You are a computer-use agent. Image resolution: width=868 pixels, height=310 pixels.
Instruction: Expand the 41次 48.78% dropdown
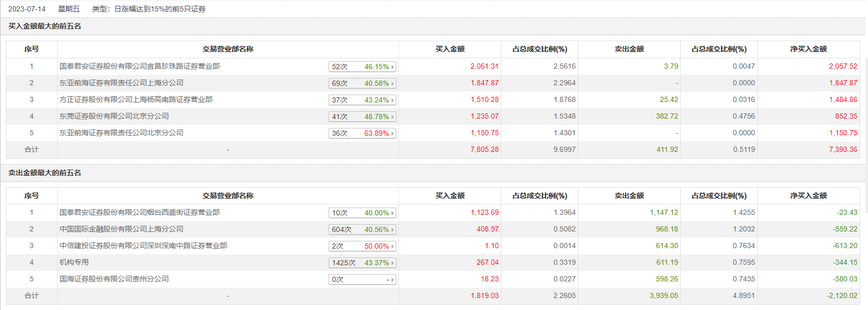[x=362, y=117]
